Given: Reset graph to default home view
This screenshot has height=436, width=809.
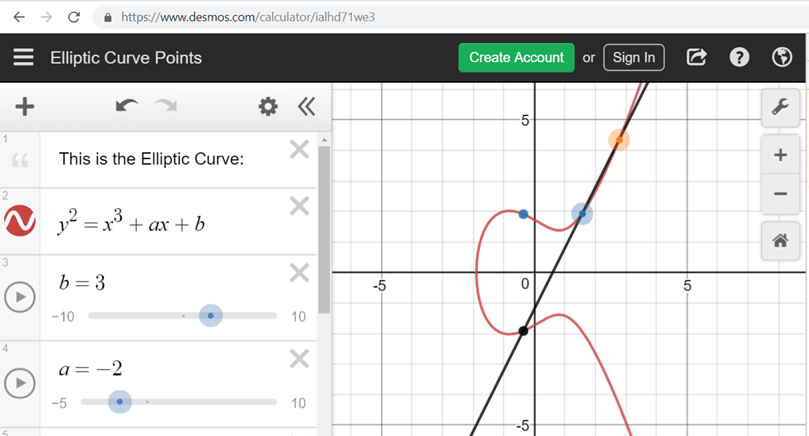Looking at the screenshot, I should 781,240.
